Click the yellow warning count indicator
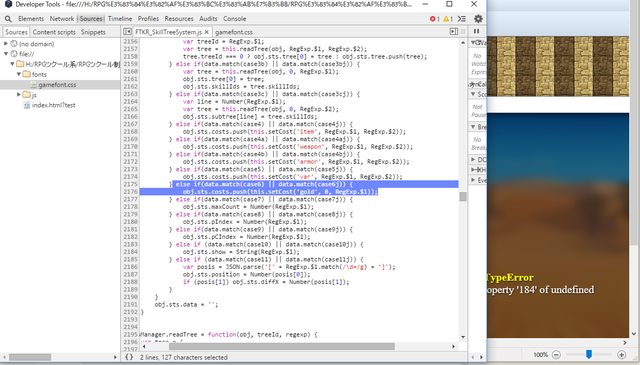 [x=448, y=19]
